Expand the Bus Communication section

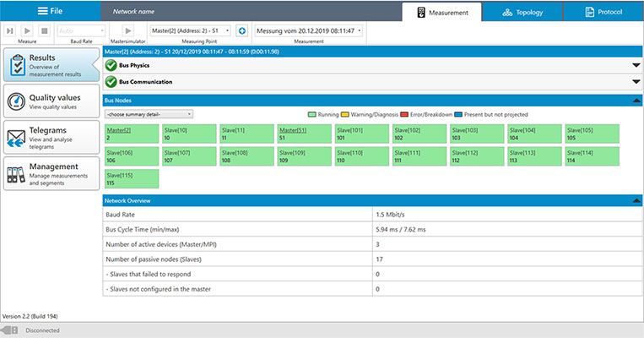click(x=636, y=82)
